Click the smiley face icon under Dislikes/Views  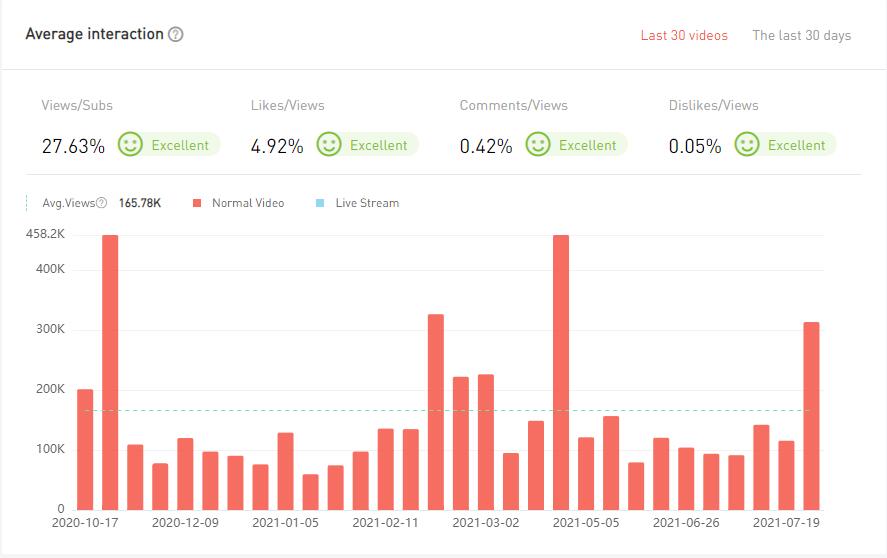click(747, 145)
